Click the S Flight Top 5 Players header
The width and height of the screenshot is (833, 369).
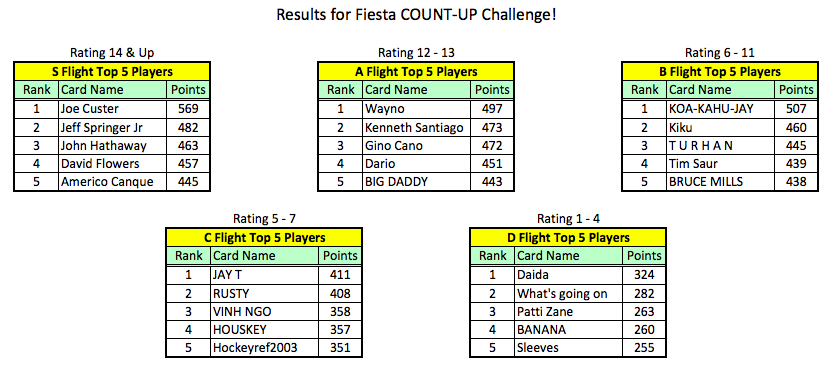click(x=112, y=72)
